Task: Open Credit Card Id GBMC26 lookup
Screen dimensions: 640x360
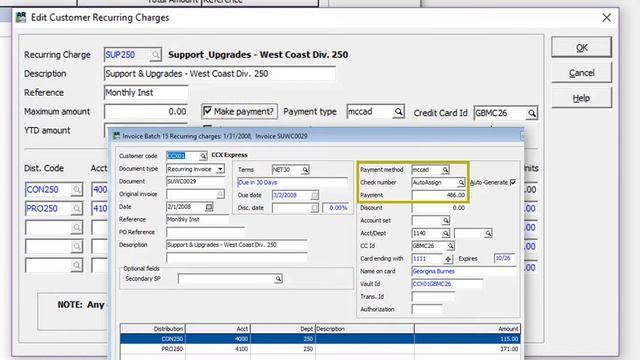Action: click(x=531, y=113)
